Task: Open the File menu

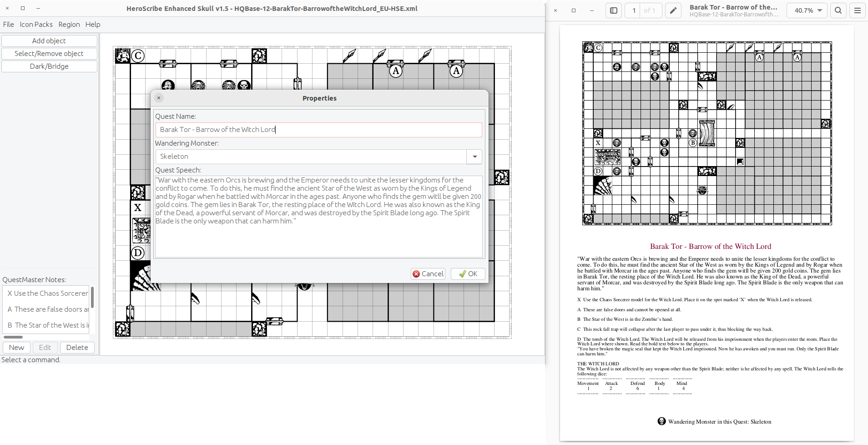Action: coord(9,25)
